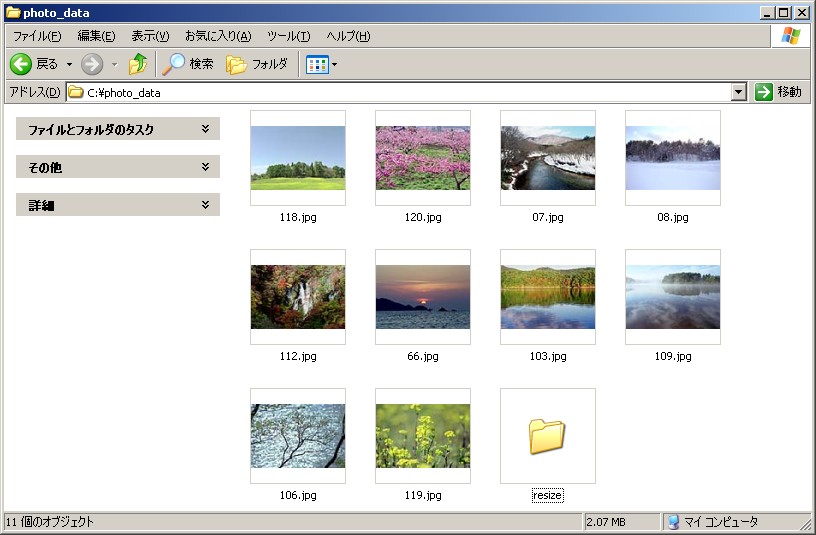The image size is (816, 535).
Task: Open the 表示(V) menu
Action: click(150, 36)
